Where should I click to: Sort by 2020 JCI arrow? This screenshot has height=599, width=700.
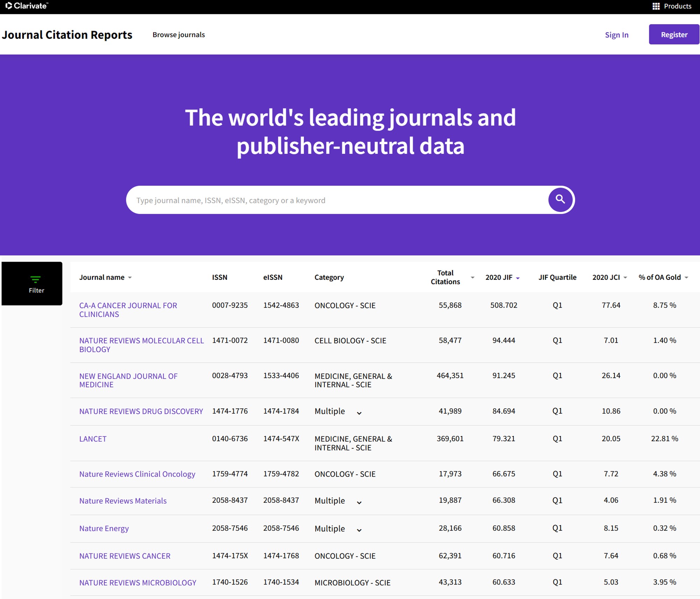(x=625, y=277)
